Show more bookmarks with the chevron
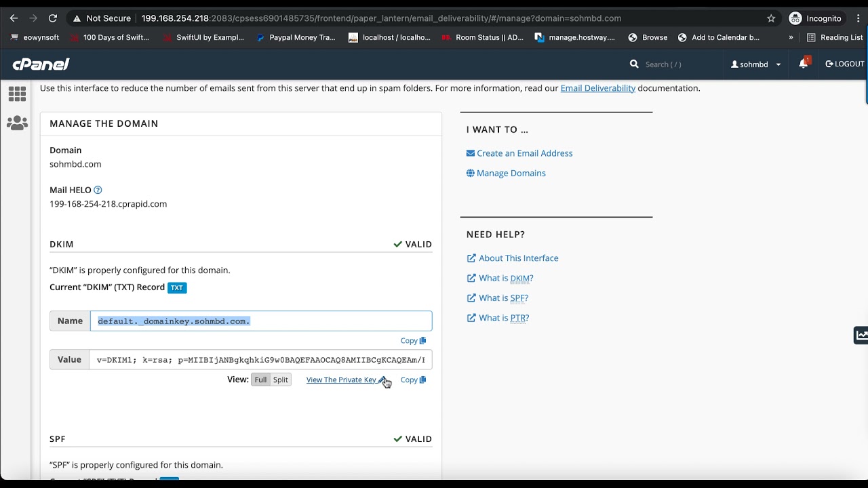This screenshot has width=868, height=488. tap(791, 37)
